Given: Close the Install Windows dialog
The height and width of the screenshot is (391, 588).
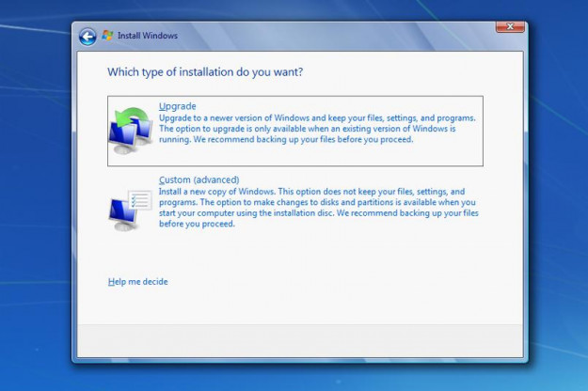Looking at the screenshot, I should (510, 26).
